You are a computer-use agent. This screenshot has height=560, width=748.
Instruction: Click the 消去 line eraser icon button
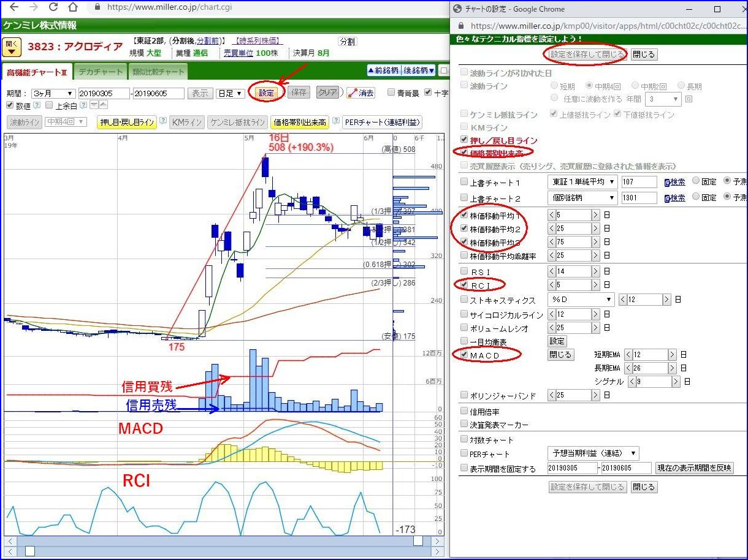pos(361,93)
